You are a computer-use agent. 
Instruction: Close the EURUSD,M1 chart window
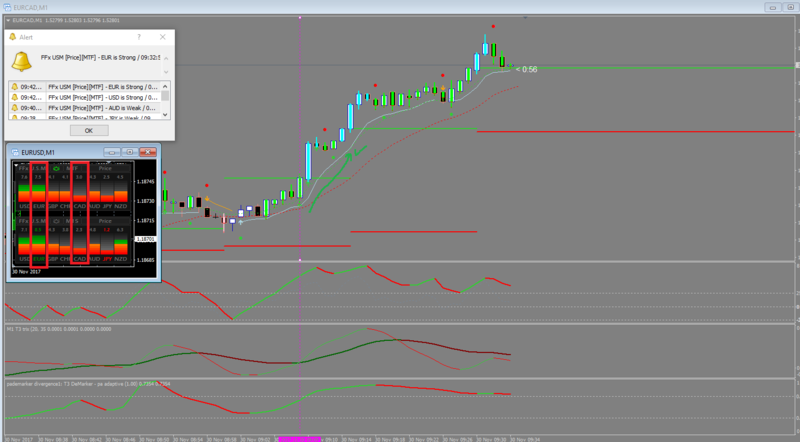pyautogui.click(x=148, y=152)
